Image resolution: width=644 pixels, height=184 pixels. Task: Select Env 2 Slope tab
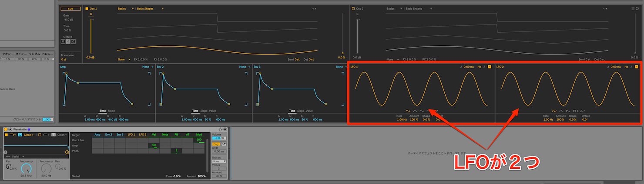click(204, 111)
